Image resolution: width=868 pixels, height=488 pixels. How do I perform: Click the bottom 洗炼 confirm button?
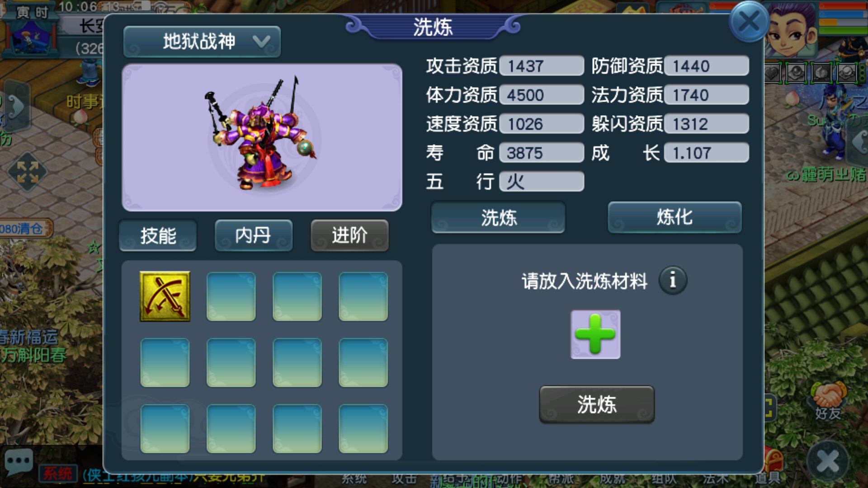[597, 404]
